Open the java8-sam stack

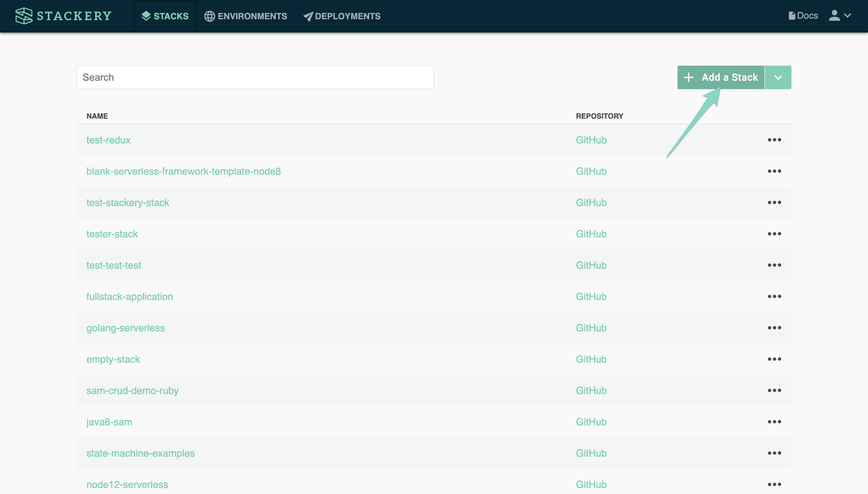109,422
